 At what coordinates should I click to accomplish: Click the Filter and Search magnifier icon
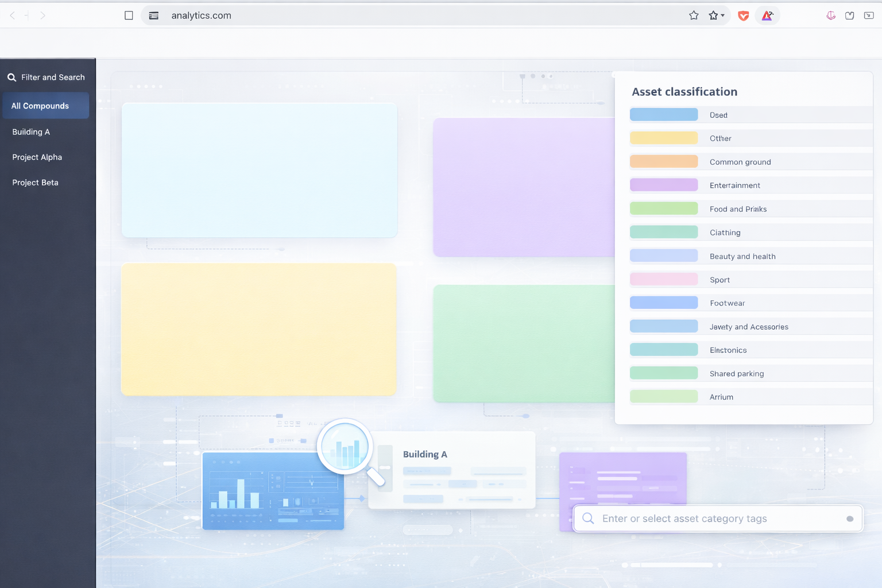click(x=11, y=76)
